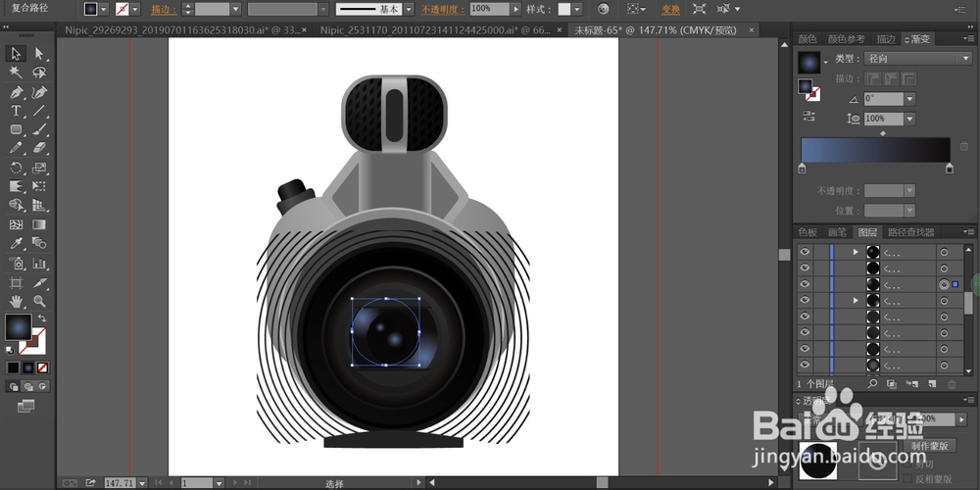The height and width of the screenshot is (490, 980).
Task: Select the Eraser tool
Action: pos(39,149)
